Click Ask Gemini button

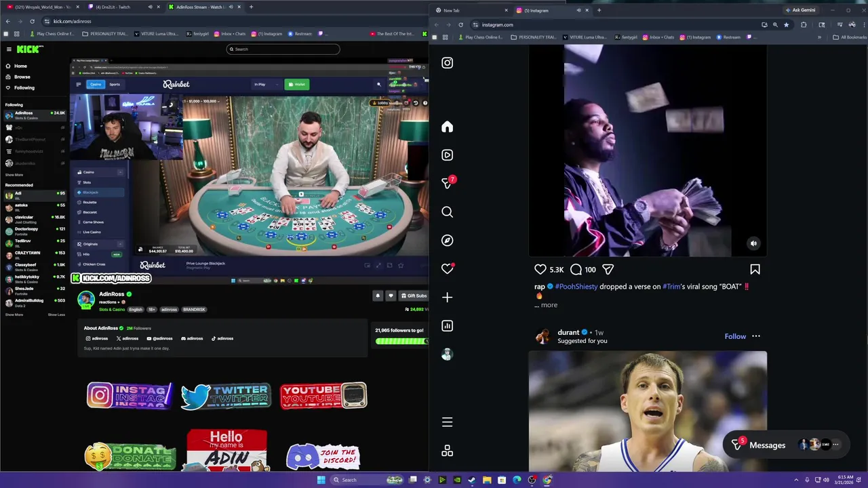[801, 10]
